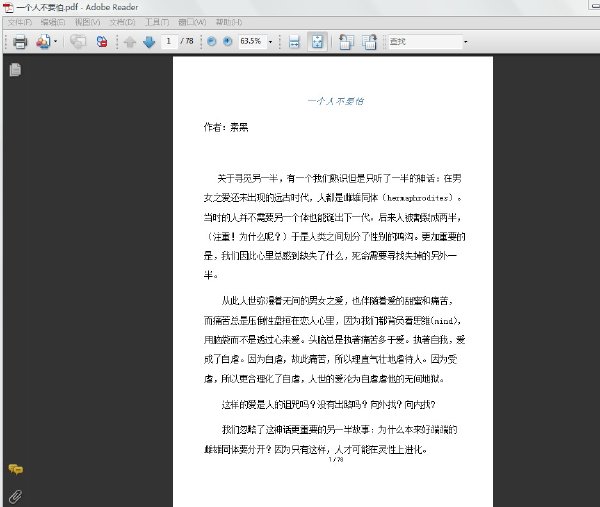Viewport: 600px width, 507px height.
Task: Click the Print icon in toolbar
Action: [x=20, y=41]
